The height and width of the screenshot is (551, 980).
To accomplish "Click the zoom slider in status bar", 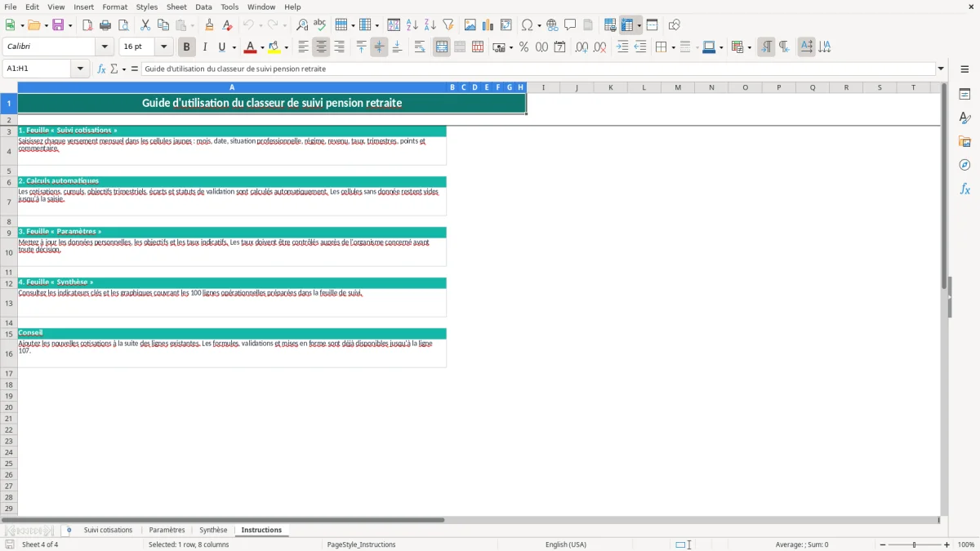I will [915, 544].
